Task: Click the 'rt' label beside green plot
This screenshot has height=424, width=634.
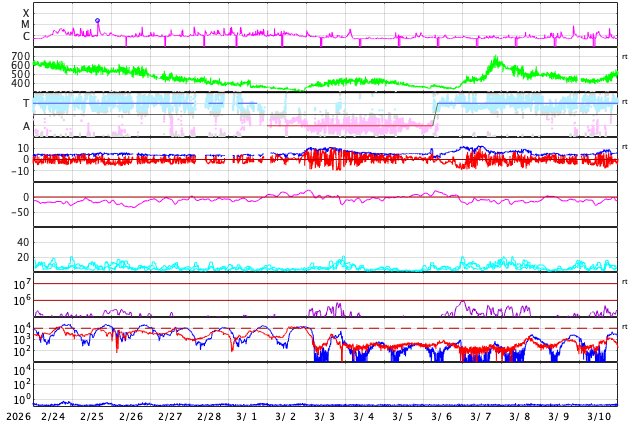Action: (x=624, y=57)
